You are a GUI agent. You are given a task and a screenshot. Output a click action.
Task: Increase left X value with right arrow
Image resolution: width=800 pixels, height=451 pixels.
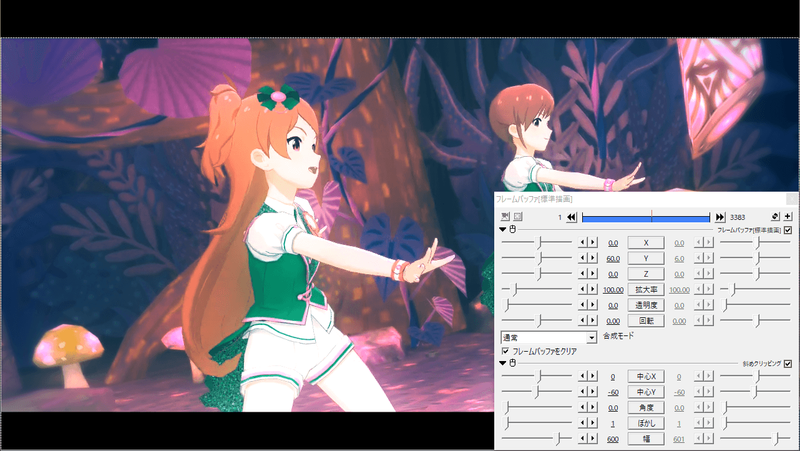click(x=593, y=243)
